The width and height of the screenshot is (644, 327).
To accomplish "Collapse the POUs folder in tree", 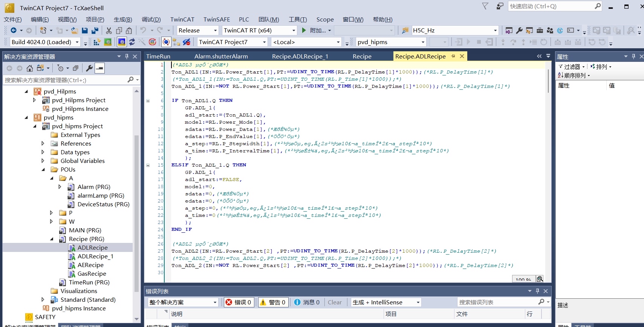I will 43,170.
